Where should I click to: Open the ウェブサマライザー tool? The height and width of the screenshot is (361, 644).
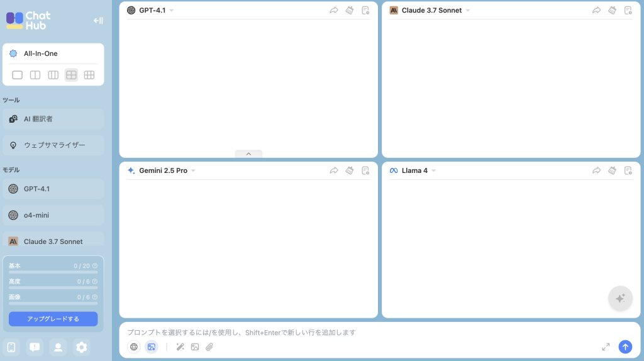point(53,145)
